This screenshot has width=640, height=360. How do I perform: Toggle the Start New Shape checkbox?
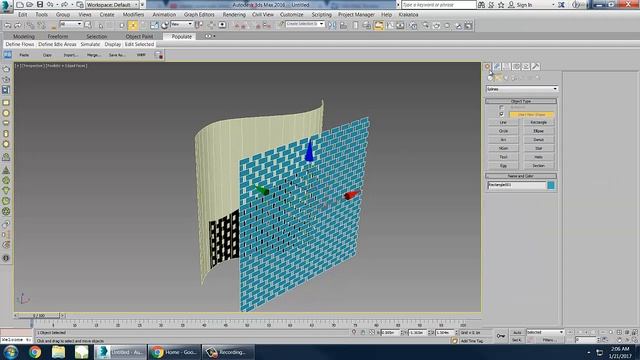click(501, 114)
